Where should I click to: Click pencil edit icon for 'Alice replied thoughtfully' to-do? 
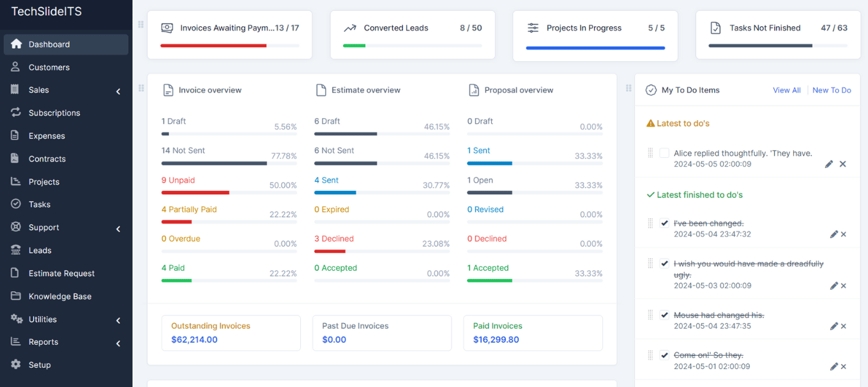pos(829,164)
